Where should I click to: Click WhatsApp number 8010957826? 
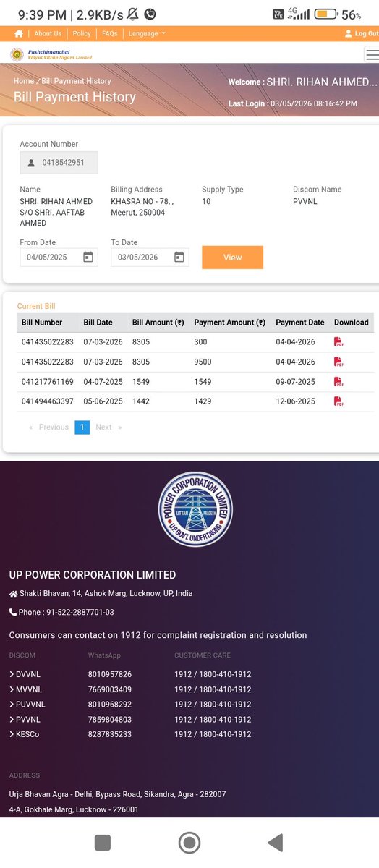point(110,674)
